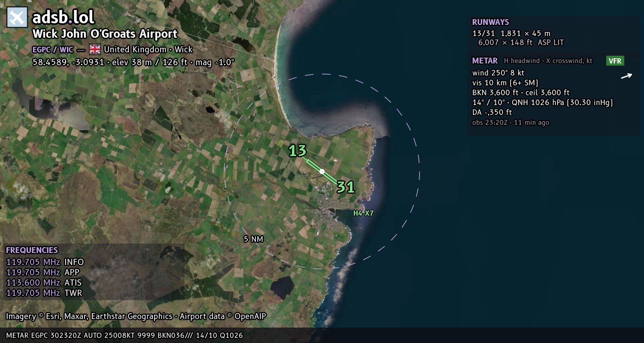Click the 6,007 × 148 ft ASP LIT row
Viewport: 644px width, 343px height.
click(521, 42)
